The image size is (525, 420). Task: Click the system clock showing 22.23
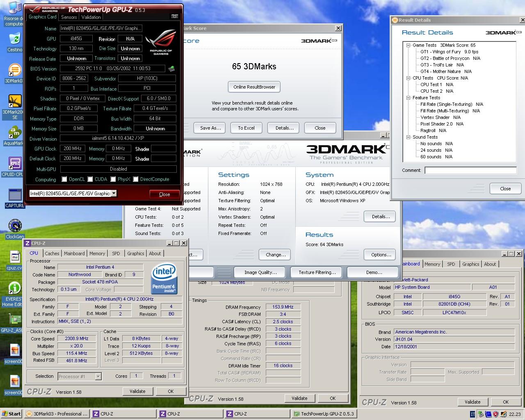coord(515,414)
